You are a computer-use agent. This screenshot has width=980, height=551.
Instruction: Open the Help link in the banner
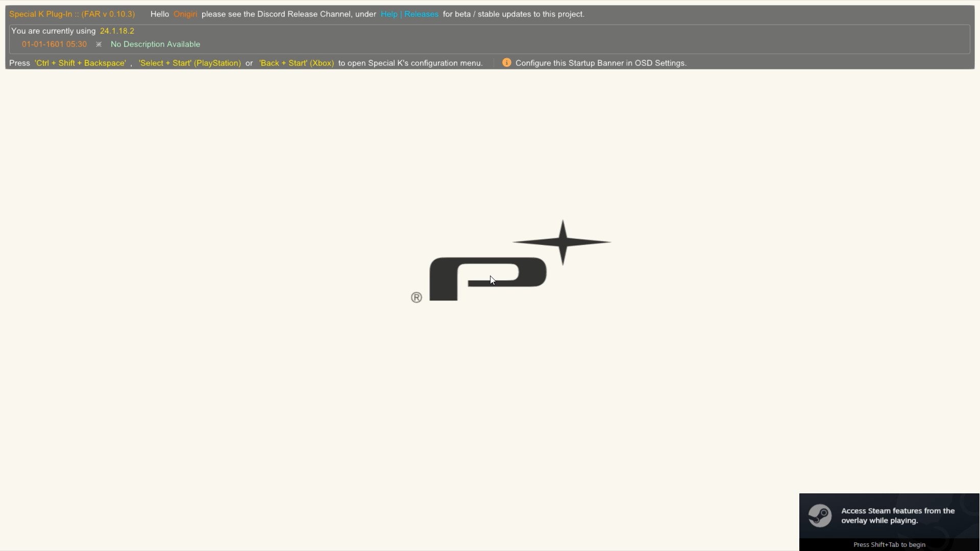[389, 14]
